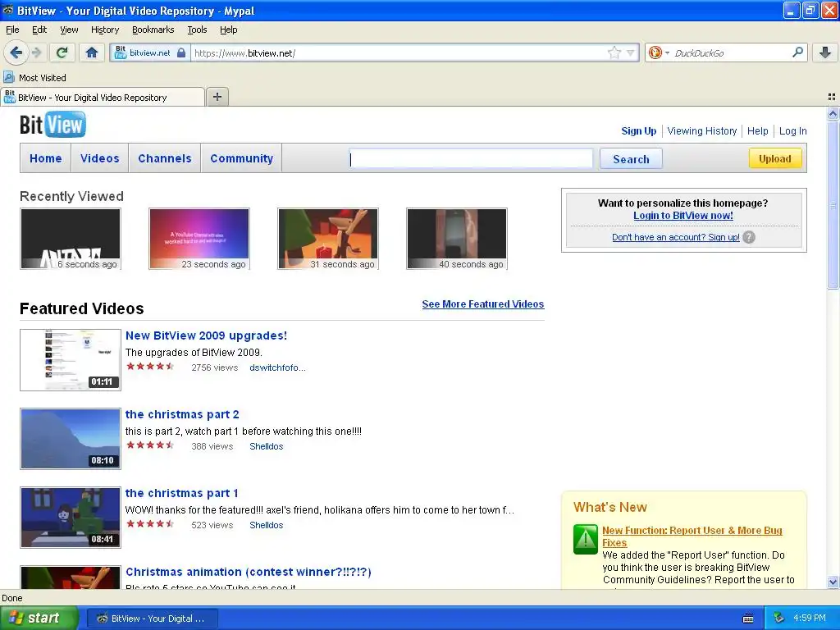Click the star rating for New BitView 2009 upgrades
The height and width of the screenshot is (630, 840).
coord(151,367)
